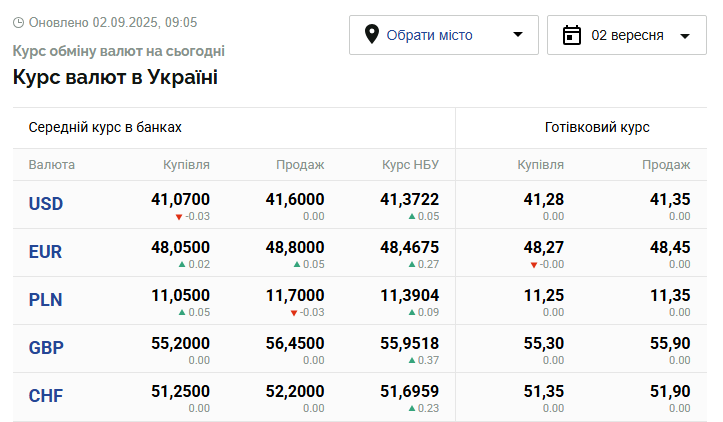This screenshot has height=422, width=723.
Task: Click the clock icon beside update time
Action: click(19, 22)
